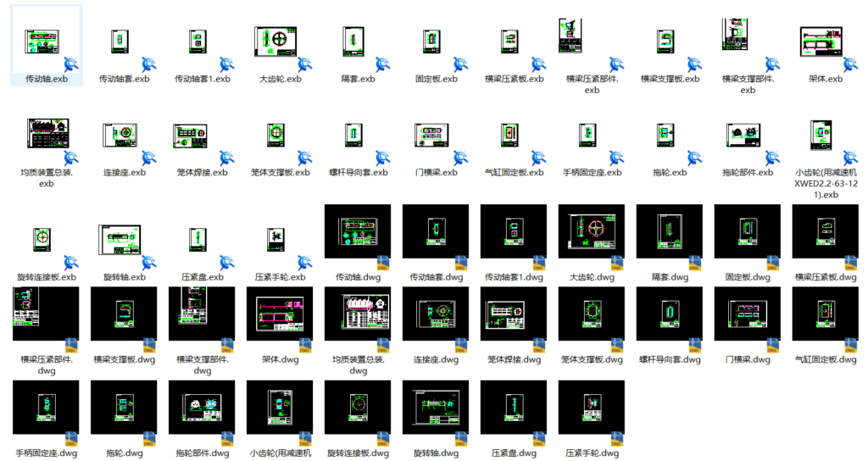The height and width of the screenshot is (461, 868).
Task: Click the file name 横梁压紧板.dwg
Action: [826, 277]
